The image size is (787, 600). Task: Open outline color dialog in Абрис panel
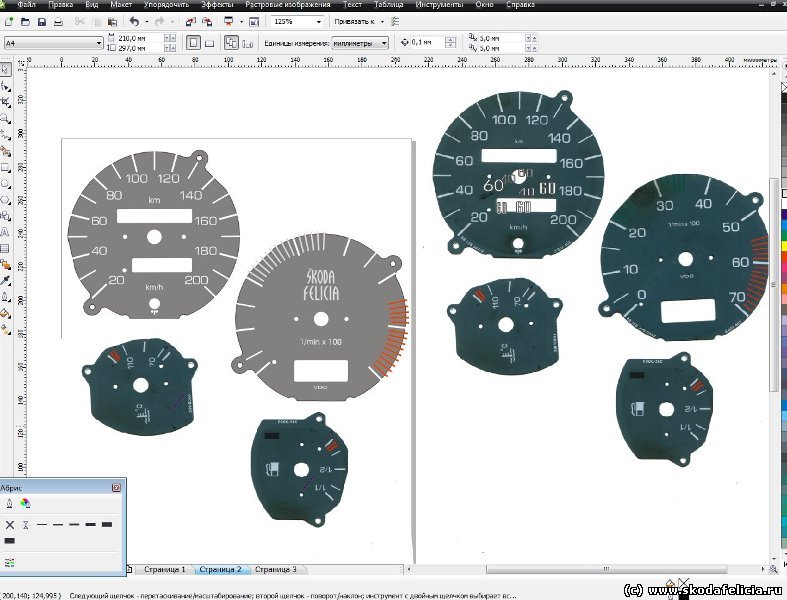click(x=25, y=504)
